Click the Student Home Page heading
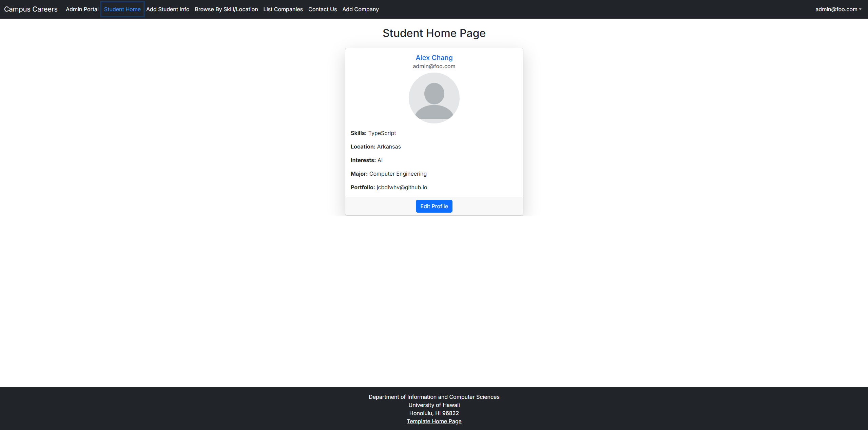 coord(434,33)
